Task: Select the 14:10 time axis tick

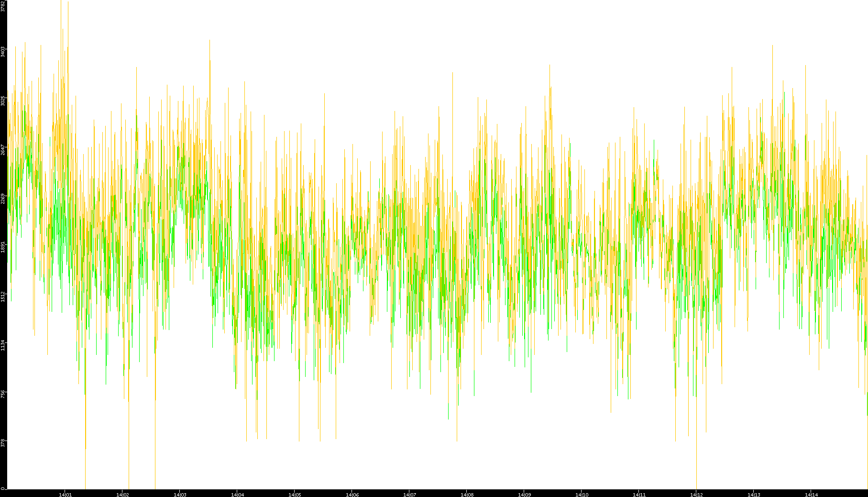Action: [582, 495]
